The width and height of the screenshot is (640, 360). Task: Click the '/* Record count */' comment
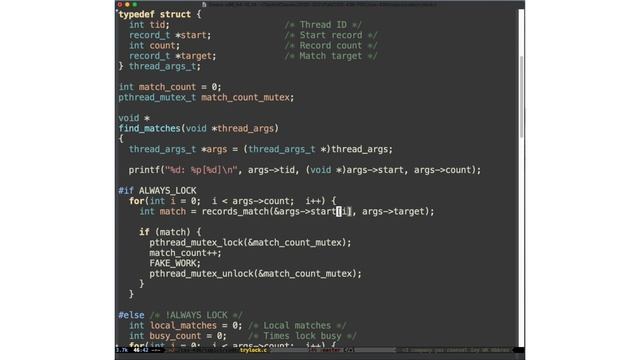pyautogui.click(x=331, y=45)
